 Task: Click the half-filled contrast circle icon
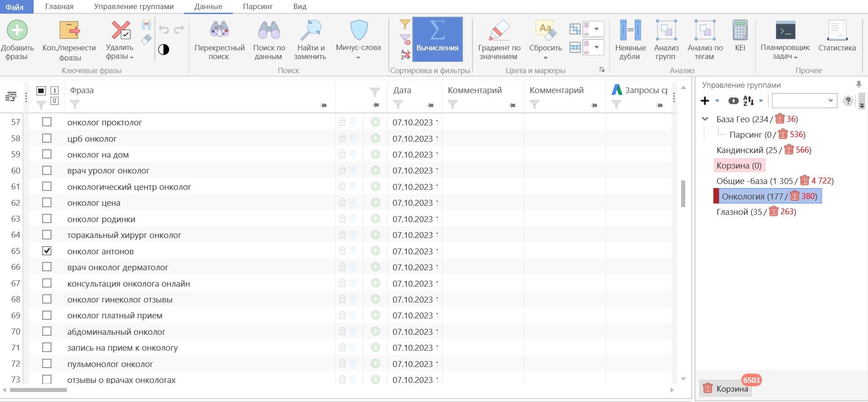point(164,50)
